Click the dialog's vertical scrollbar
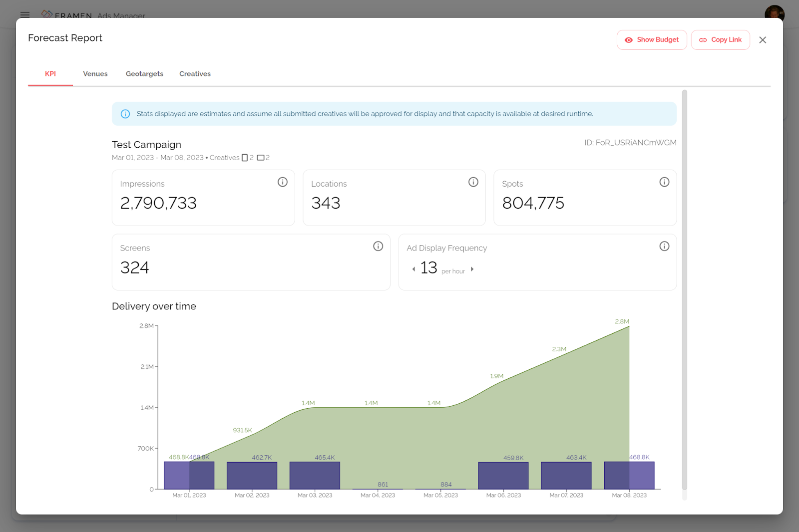The width and height of the screenshot is (799, 532). pyautogui.click(x=685, y=289)
